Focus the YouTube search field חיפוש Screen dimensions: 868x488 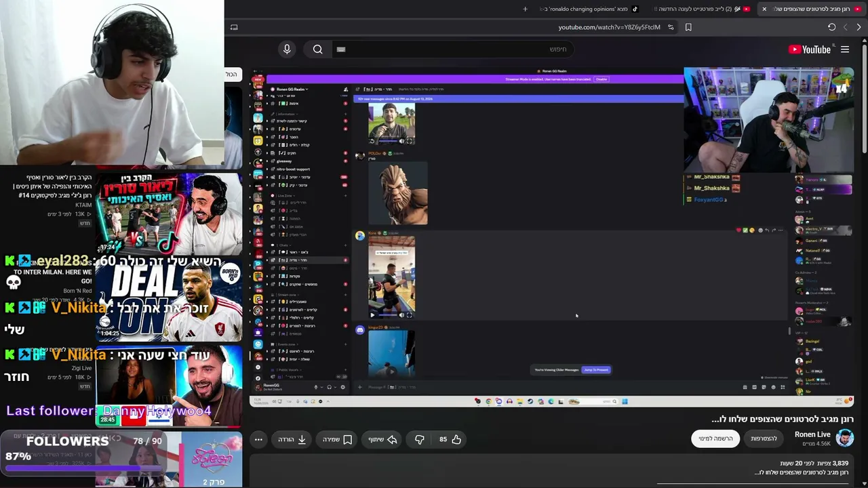point(454,49)
